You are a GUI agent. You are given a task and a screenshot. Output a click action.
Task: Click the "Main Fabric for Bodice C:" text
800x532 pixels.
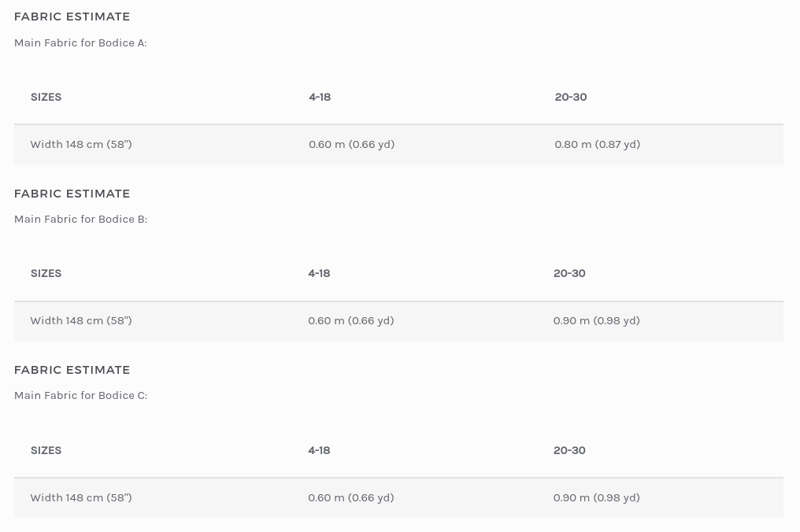80,395
